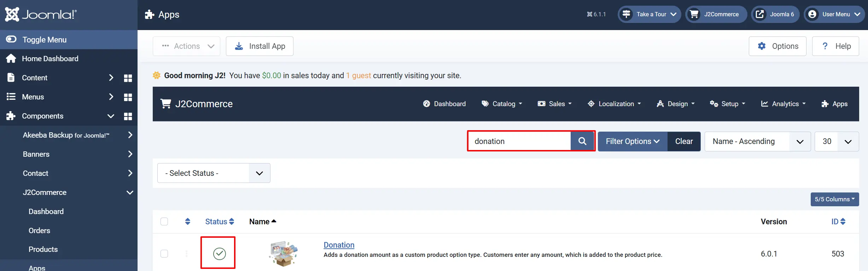Open the Content dashboard grid icon

tap(128, 78)
